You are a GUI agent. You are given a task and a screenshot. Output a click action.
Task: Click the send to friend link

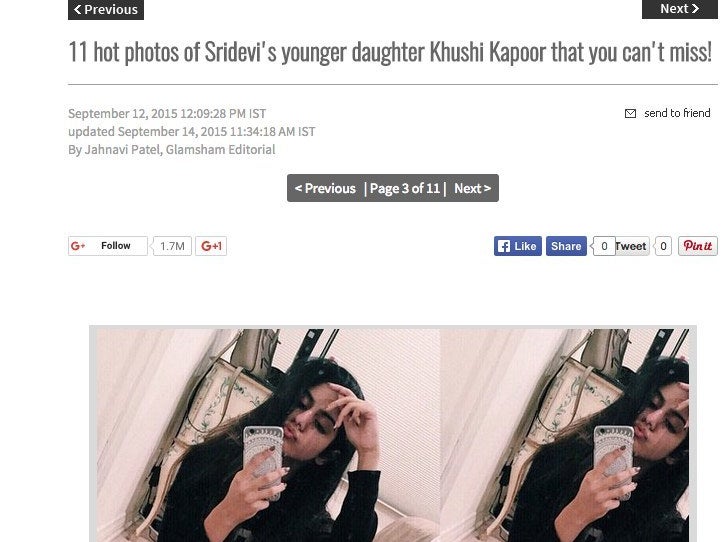[677, 113]
